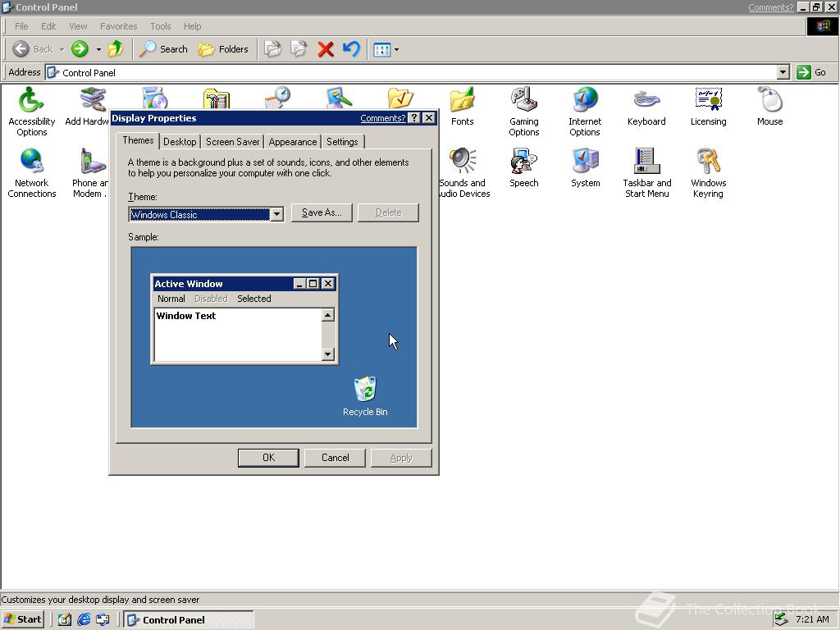Viewport: 840px width, 630px height.
Task: Open Sounds and Audio Devices icon
Action: [x=463, y=172]
